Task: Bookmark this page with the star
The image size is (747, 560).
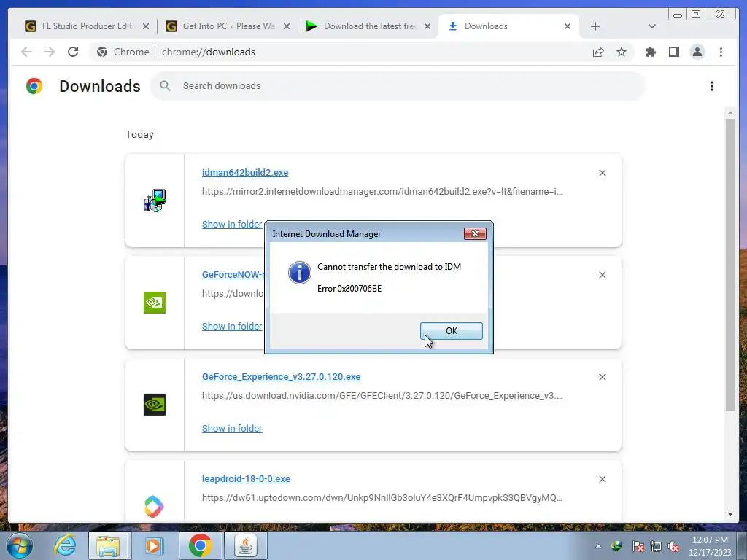Action: click(622, 52)
